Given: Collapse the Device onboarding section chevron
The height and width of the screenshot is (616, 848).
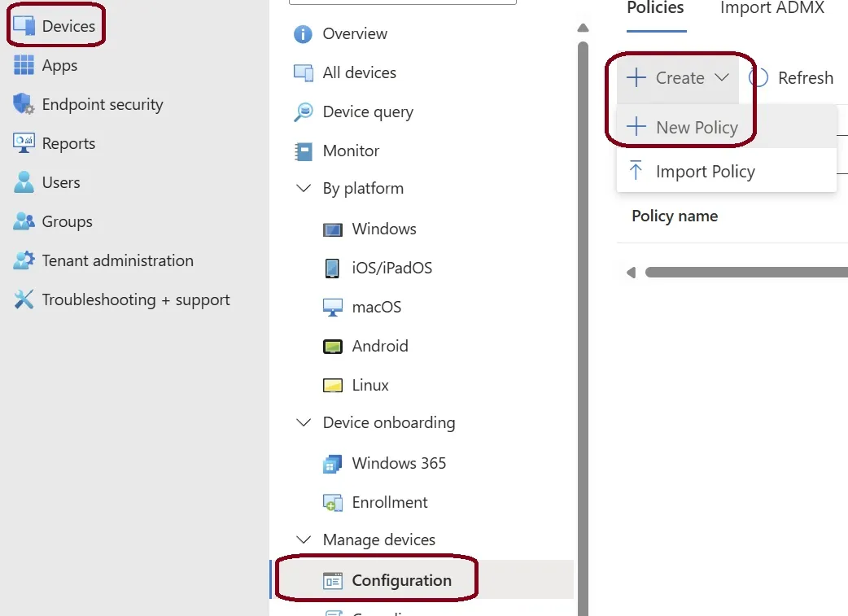Looking at the screenshot, I should coord(304,422).
